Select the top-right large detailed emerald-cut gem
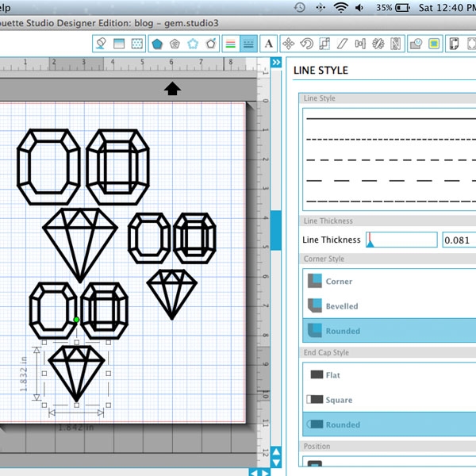Viewport: 476px width, 476px height. (x=117, y=167)
